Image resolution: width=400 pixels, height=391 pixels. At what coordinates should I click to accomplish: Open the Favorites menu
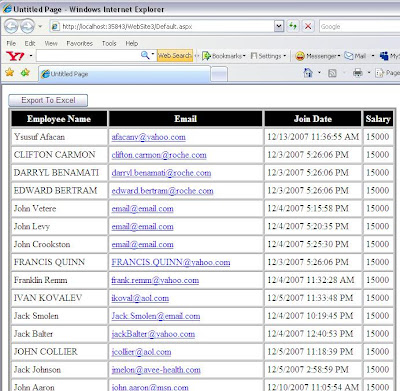(79, 43)
